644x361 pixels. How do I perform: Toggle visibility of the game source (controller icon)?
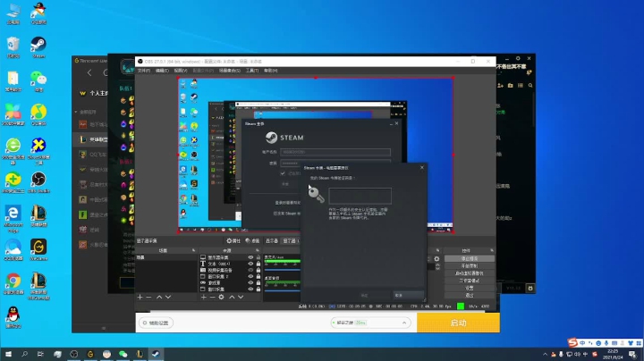(x=250, y=282)
